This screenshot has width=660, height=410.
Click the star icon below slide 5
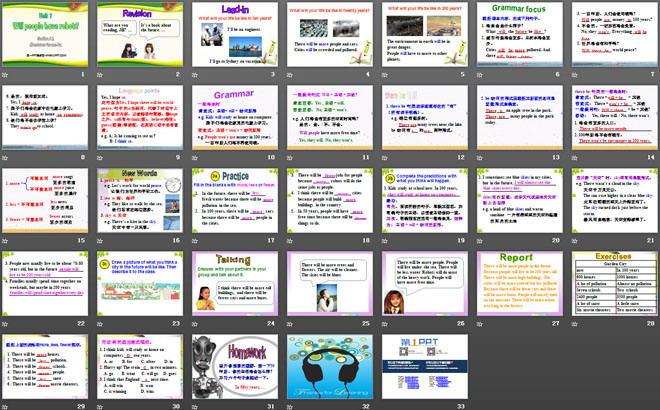[385, 75]
